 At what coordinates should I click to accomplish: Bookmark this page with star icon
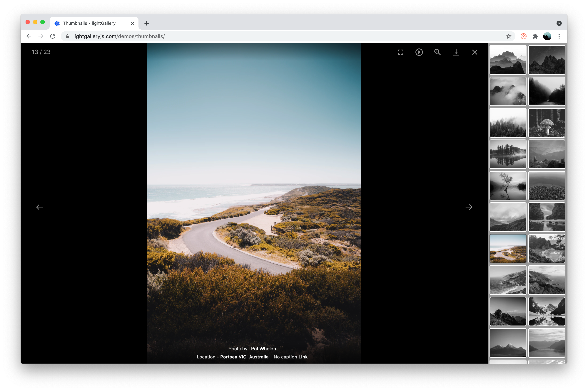click(x=508, y=36)
